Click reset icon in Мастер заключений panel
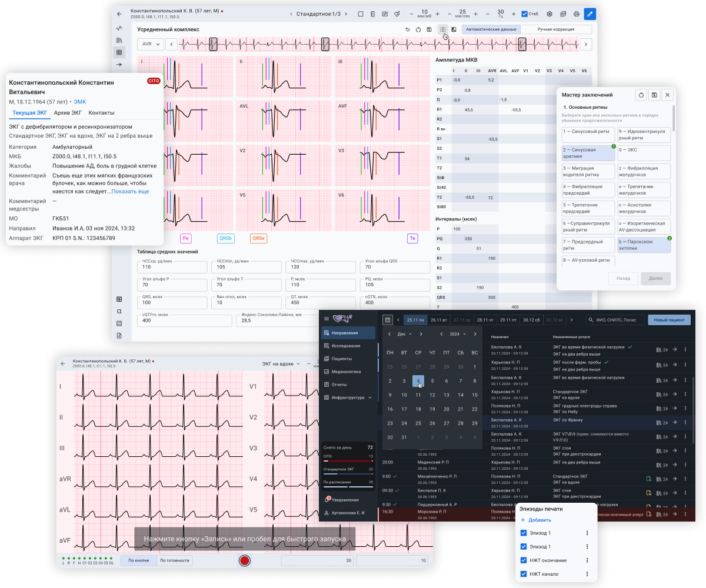This screenshot has height=588, width=706. pyautogui.click(x=641, y=95)
